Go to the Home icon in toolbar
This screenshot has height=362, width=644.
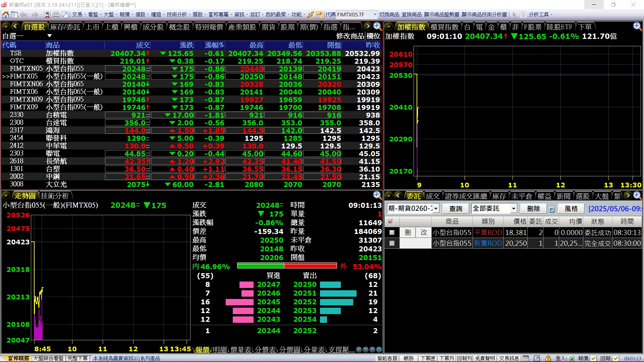(x=6, y=15)
